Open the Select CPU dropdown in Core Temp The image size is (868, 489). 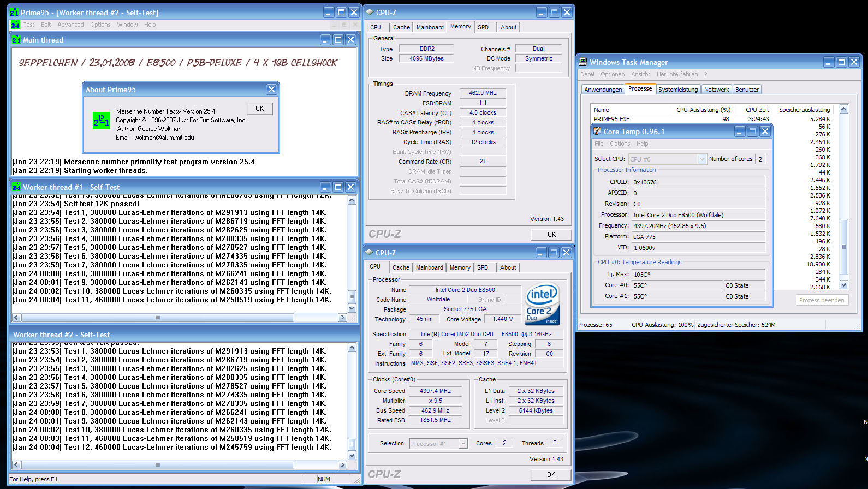tap(702, 159)
